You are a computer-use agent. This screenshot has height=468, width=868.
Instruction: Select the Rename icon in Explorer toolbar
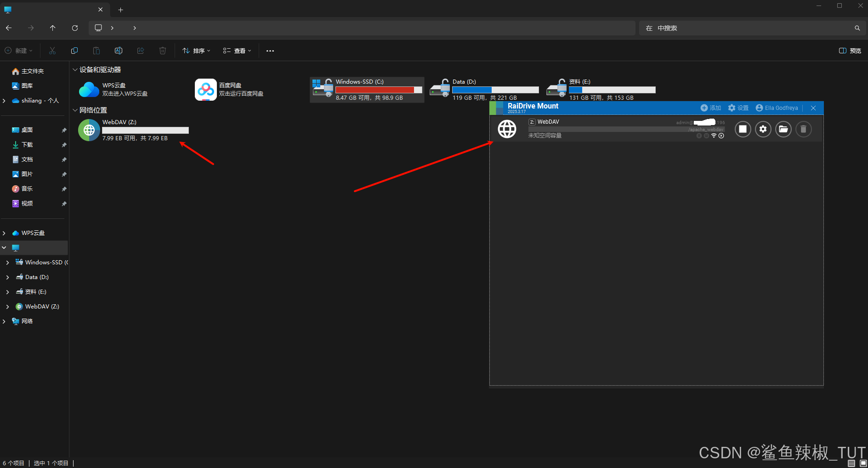point(118,51)
